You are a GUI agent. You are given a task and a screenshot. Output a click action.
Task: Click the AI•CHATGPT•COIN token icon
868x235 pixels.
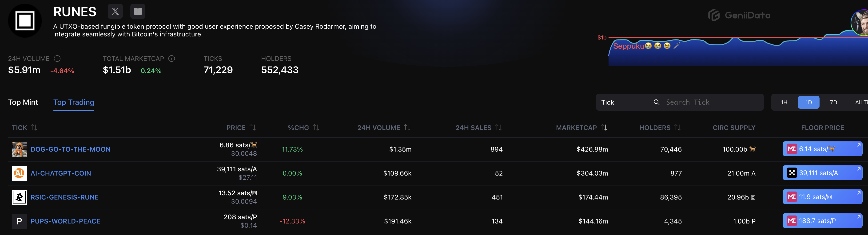pos(19,173)
